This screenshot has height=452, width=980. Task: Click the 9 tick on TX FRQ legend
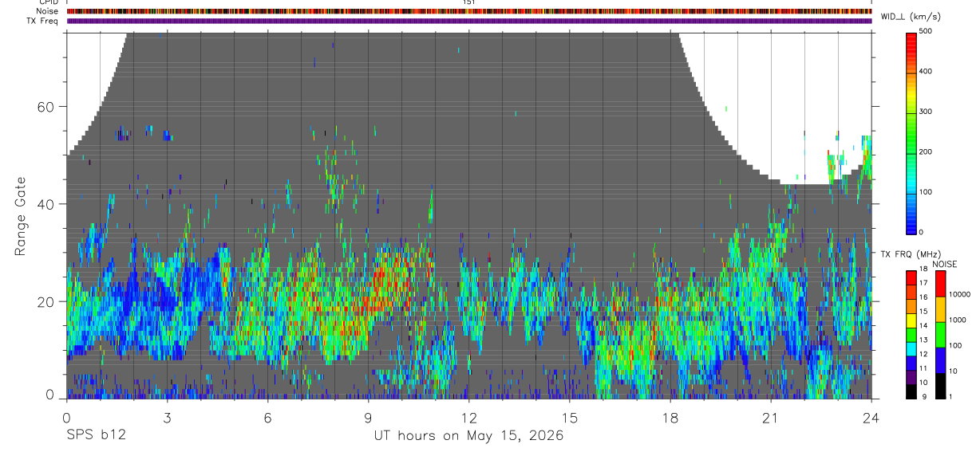tap(924, 396)
